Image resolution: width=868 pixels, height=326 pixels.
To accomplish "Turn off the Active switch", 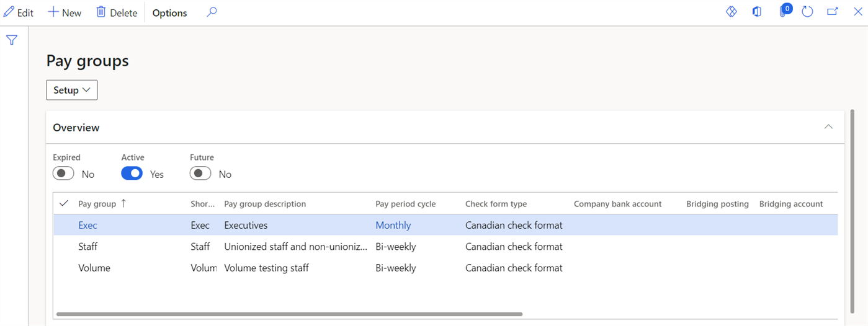I will 132,174.
